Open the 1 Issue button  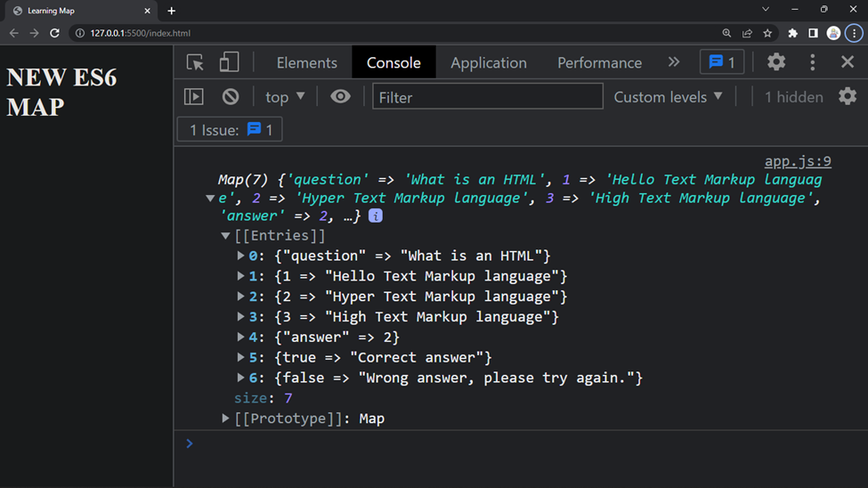tap(230, 130)
